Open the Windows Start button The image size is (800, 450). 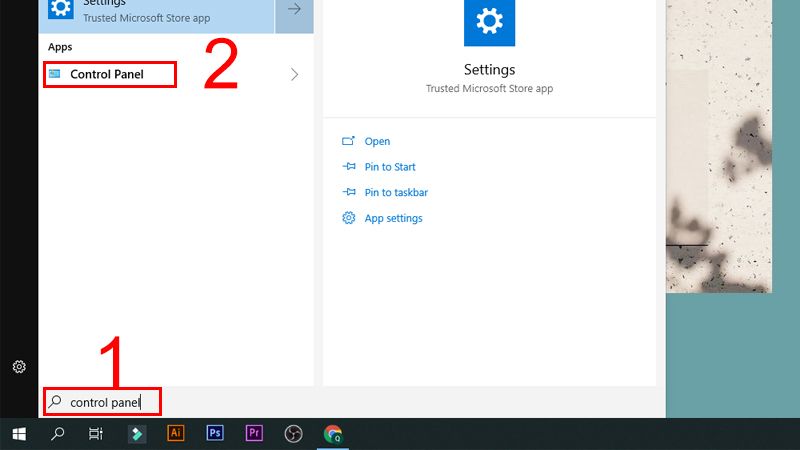pos(19,434)
